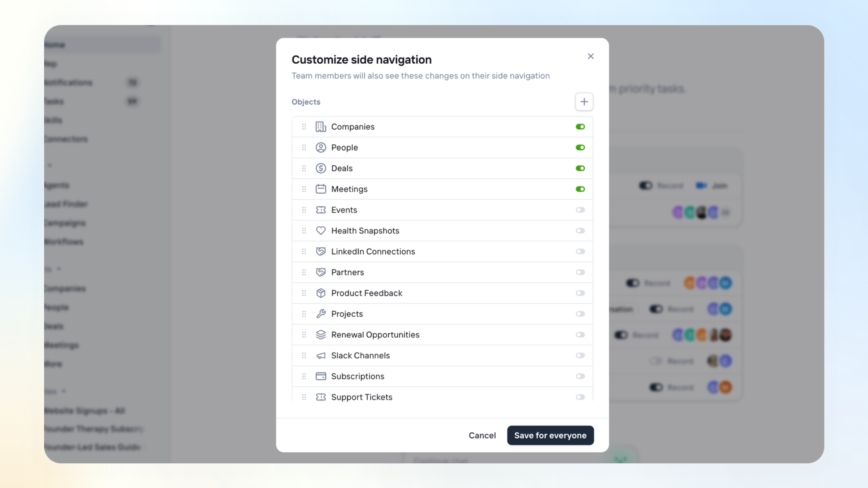
Task: Grab the drag handle for LinkedIn Connections
Action: tap(304, 252)
